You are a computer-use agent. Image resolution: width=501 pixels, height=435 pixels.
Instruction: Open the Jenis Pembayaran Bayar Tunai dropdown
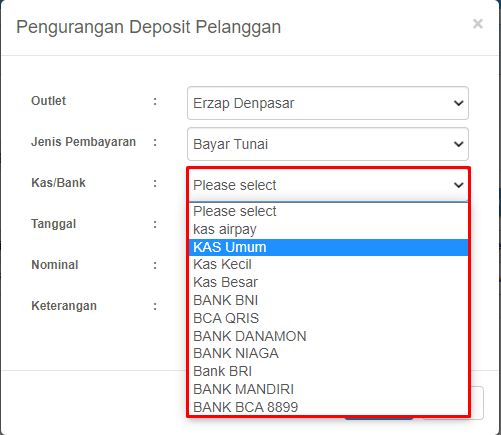328,144
